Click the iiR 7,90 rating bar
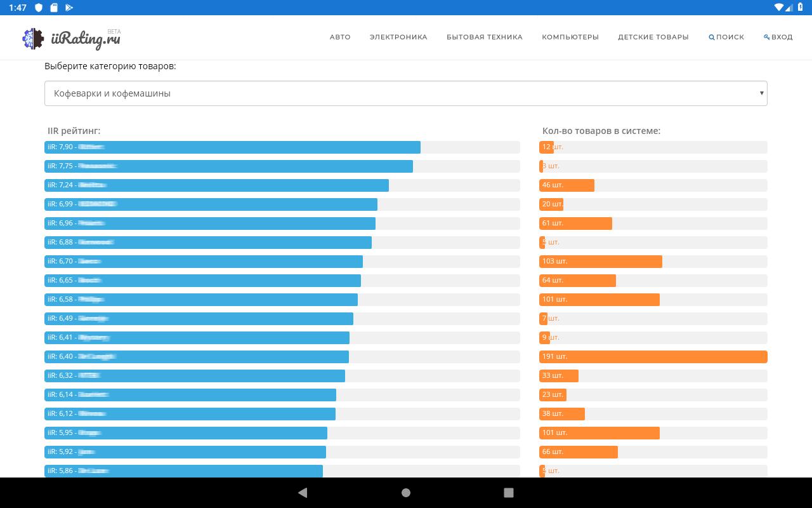The height and width of the screenshot is (508, 812). click(232, 147)
